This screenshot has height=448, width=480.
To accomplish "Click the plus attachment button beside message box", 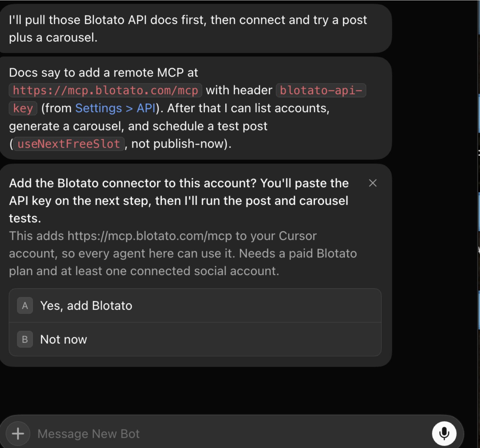I will 18,434.
